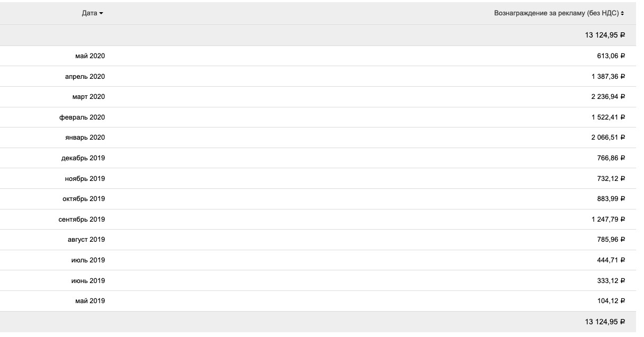Click the март 2020 date cell
The image size is (644, 337).
tap(88, 97)
